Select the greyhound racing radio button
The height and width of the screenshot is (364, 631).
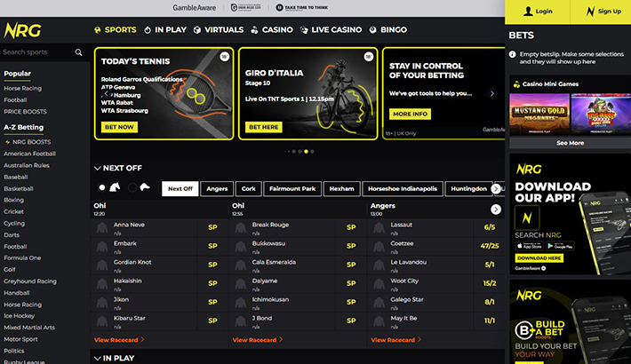(132, 187)
